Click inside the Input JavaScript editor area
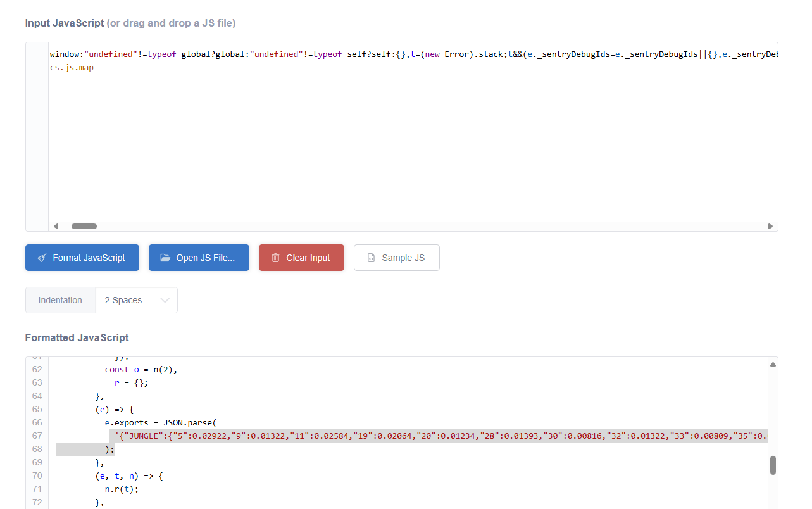Viewport: 812px width, 509px height. 411,146
